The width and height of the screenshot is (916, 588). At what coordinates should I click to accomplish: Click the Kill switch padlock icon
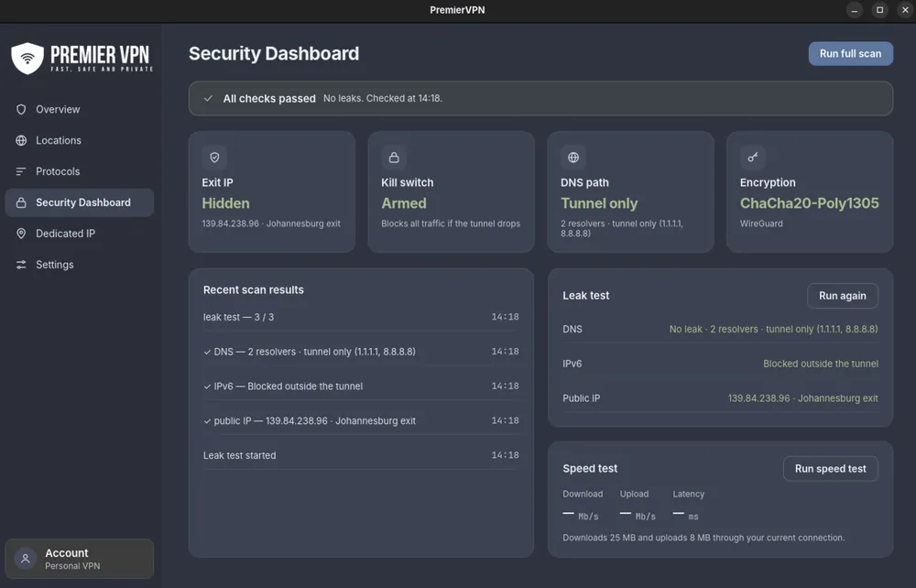394,157
